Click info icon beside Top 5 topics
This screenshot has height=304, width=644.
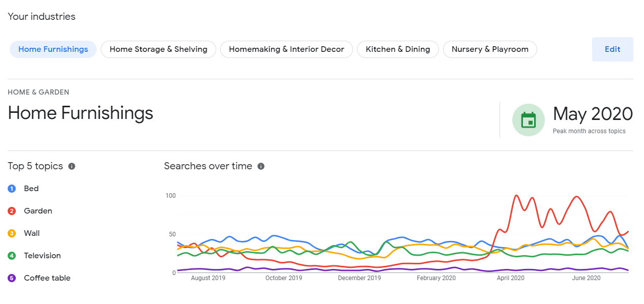72,166
